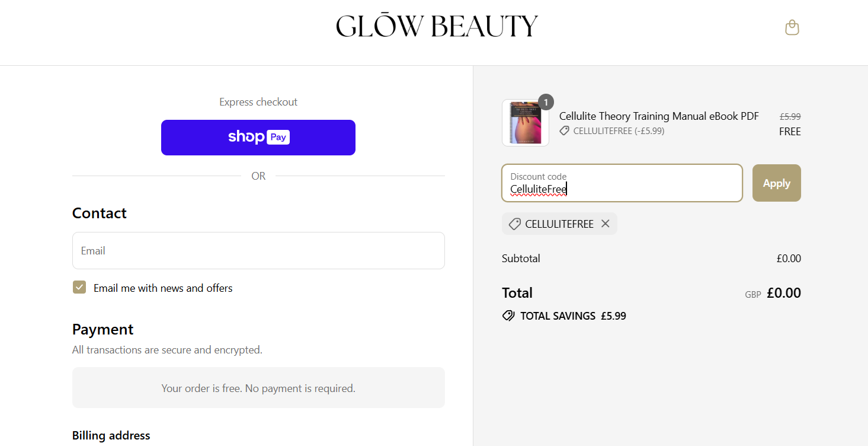Image resolution: width=868 pixels, height=446 pixels.
Task: Click the Glow Beauty logo
Action: [x=437, y=27]
